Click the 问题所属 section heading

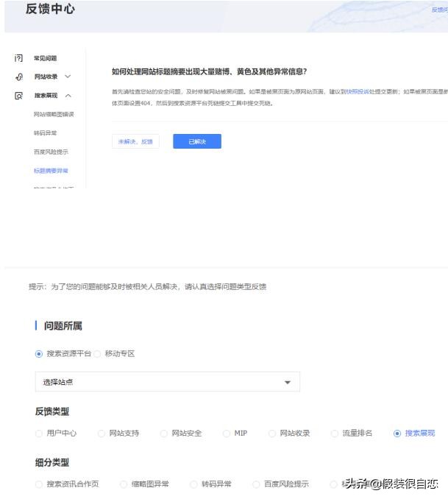63,326
